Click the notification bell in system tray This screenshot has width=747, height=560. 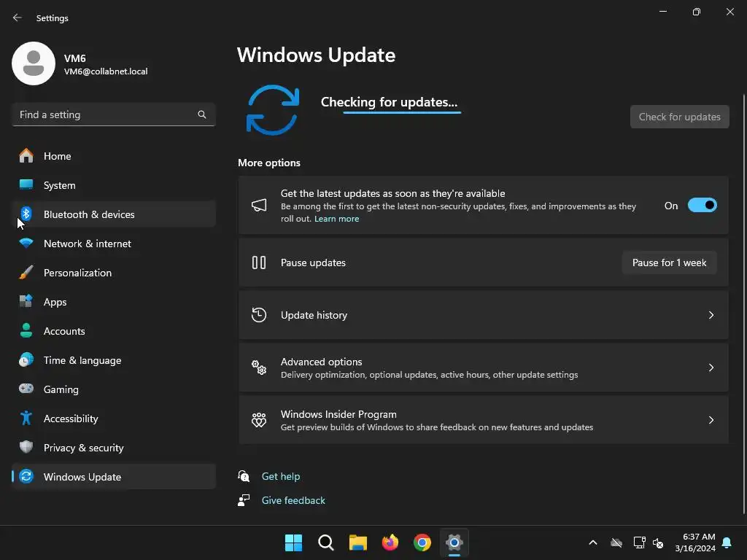click(x=727, y=542)
